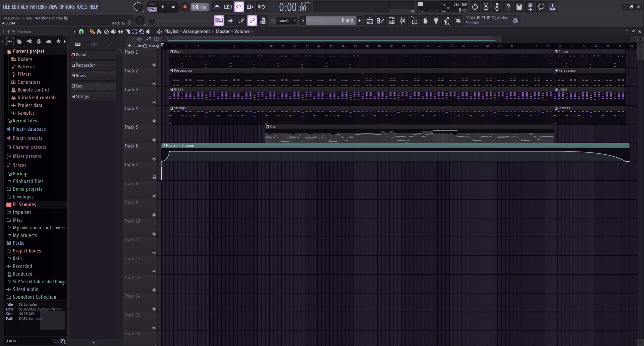Open the plugin picker plug icon

click(x=436, y=21)
